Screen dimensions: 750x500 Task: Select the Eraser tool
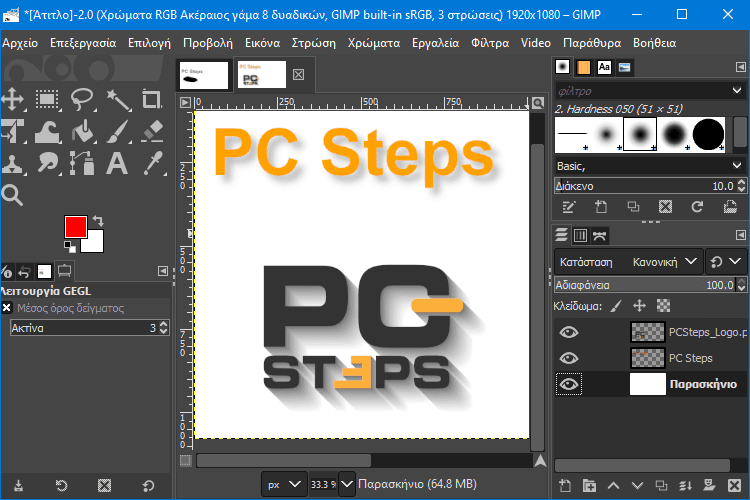pyautogui.click(x=152, y=131)
